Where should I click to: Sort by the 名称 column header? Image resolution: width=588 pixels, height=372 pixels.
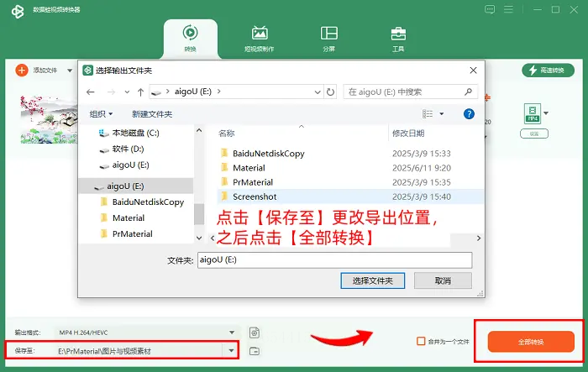[227, 134]
